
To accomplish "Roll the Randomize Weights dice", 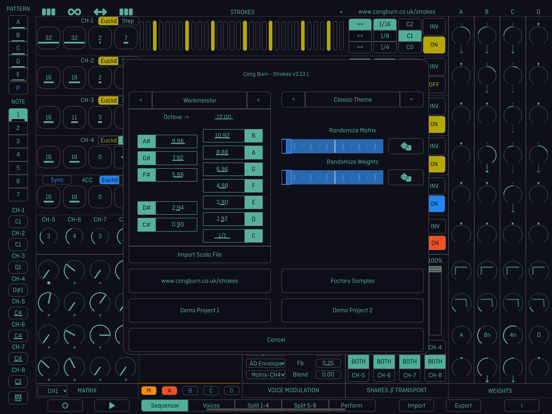I will pos(406,177).
